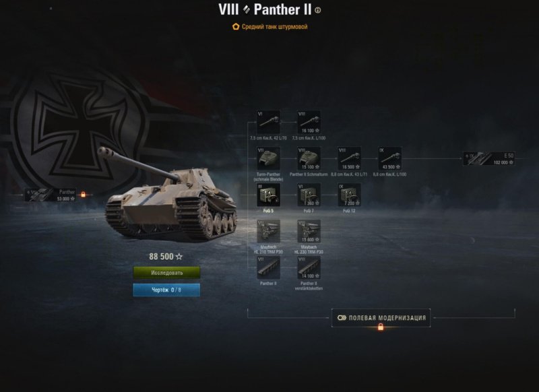
Task: Select the Maybach HL 230 TRM P30 engine
Action: point(309,231)
